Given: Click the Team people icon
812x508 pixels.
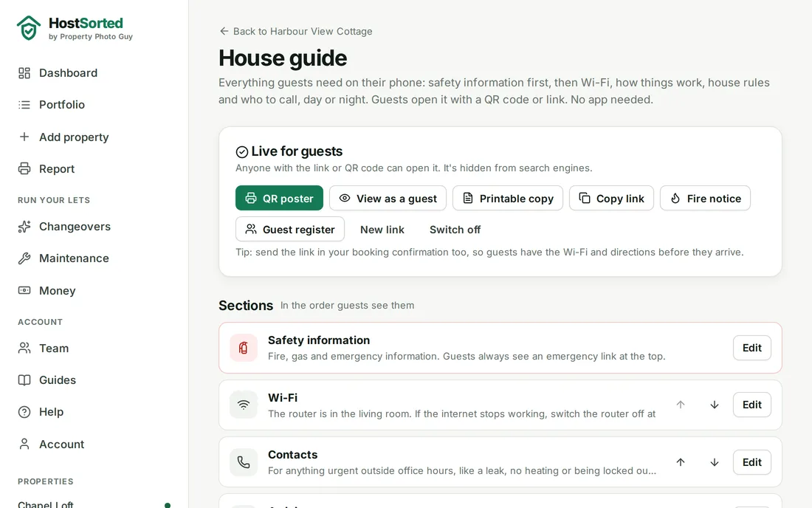Looking at the screenshot, I should pos(24,348).
